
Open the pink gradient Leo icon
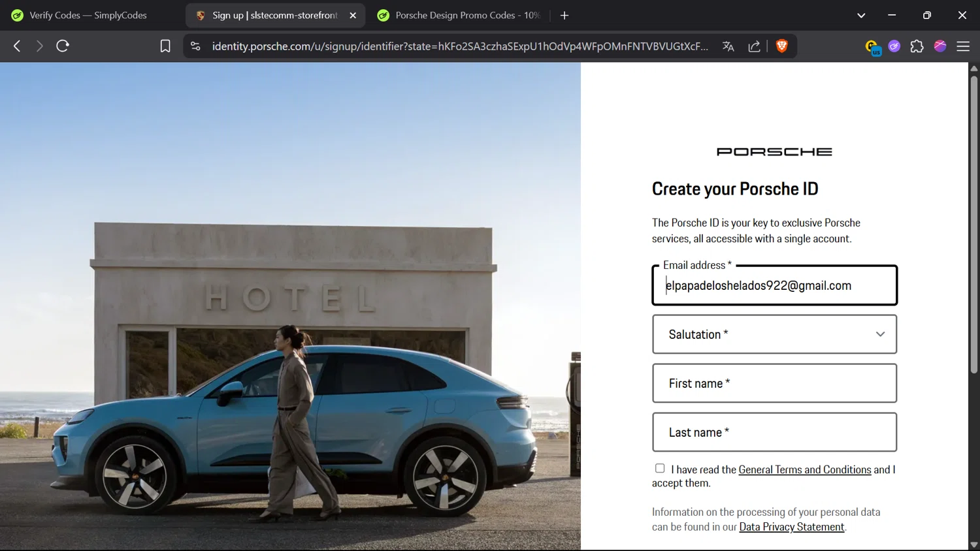click(x=940, y=46)
